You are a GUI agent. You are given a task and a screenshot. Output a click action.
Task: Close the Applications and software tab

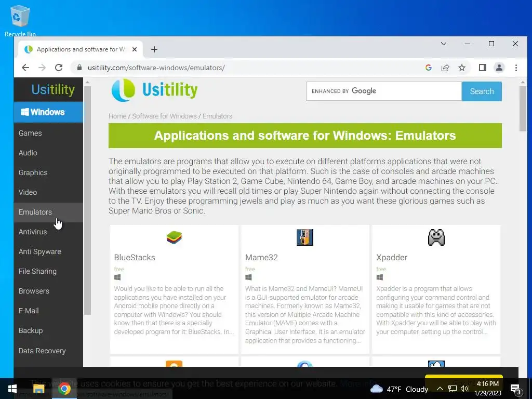click(x=135, y=49)
